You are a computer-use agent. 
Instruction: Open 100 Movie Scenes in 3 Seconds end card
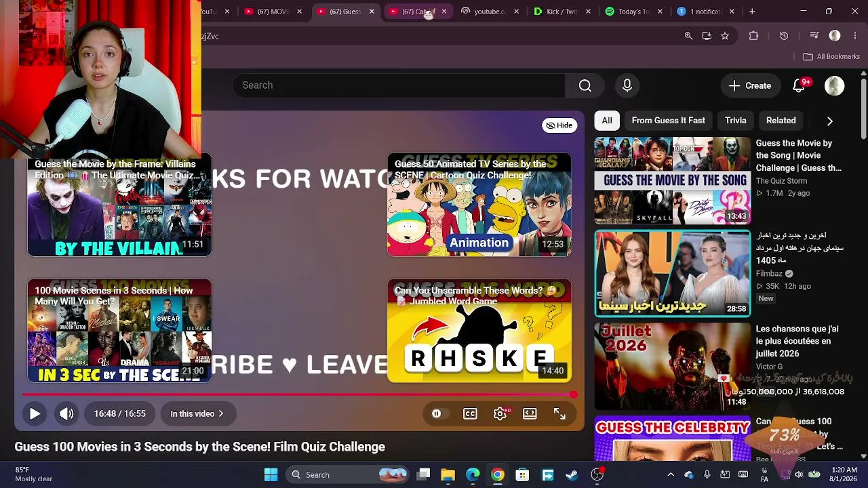coord(119,331)
